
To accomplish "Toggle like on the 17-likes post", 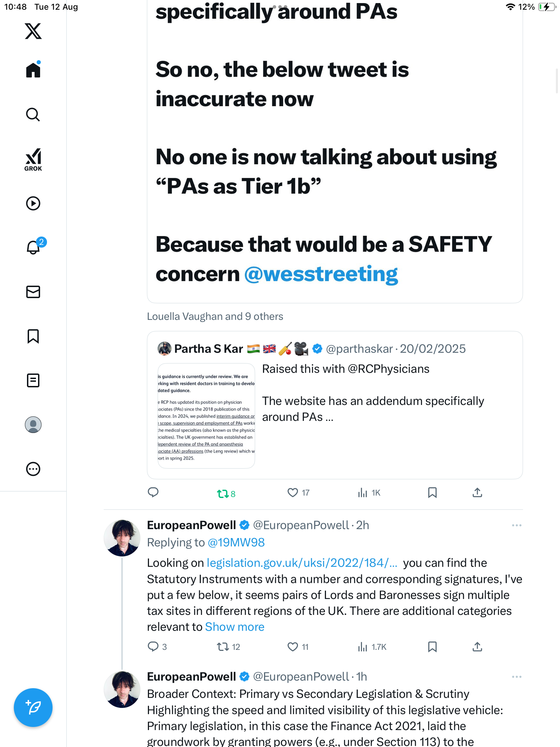I will tap(293, 492).
